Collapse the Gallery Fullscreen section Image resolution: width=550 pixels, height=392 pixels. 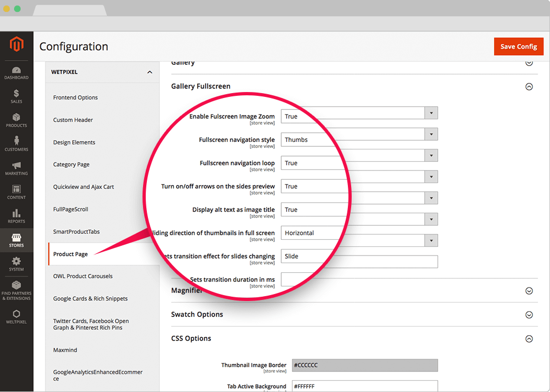click(529, 87)
